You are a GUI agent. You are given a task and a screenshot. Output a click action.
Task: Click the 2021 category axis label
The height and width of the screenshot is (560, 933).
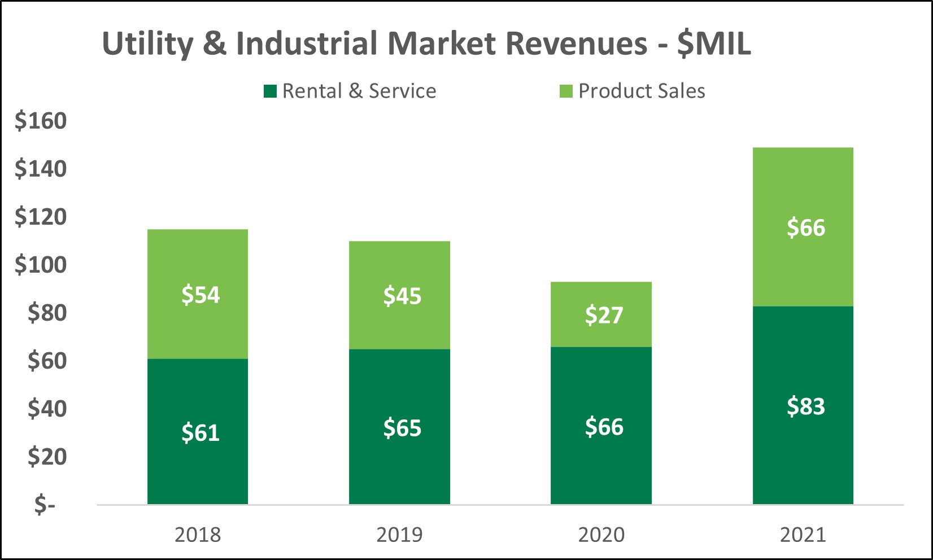(x=803, y=535)
